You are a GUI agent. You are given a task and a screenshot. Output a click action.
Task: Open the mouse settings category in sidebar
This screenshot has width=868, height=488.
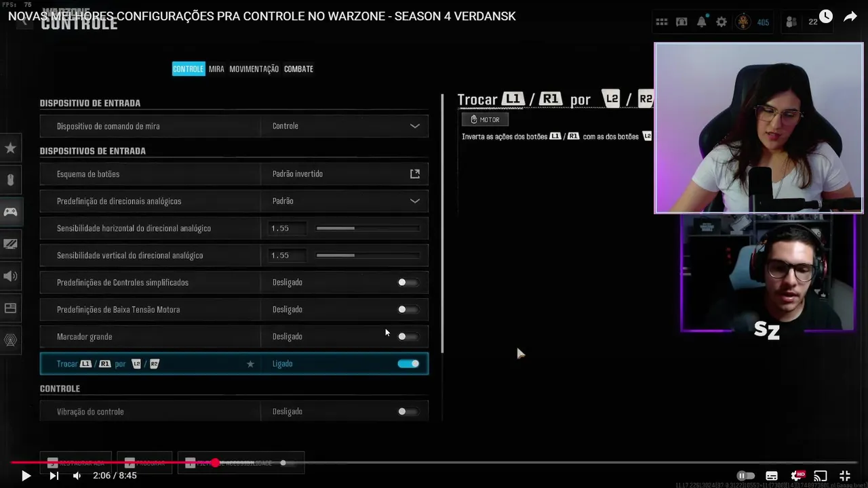10,180
